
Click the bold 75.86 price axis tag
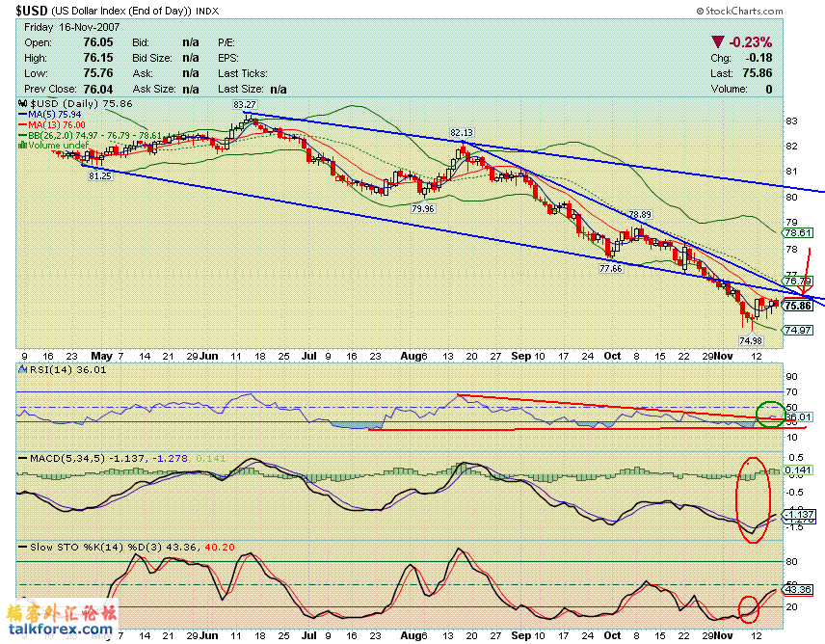(798, 306)
